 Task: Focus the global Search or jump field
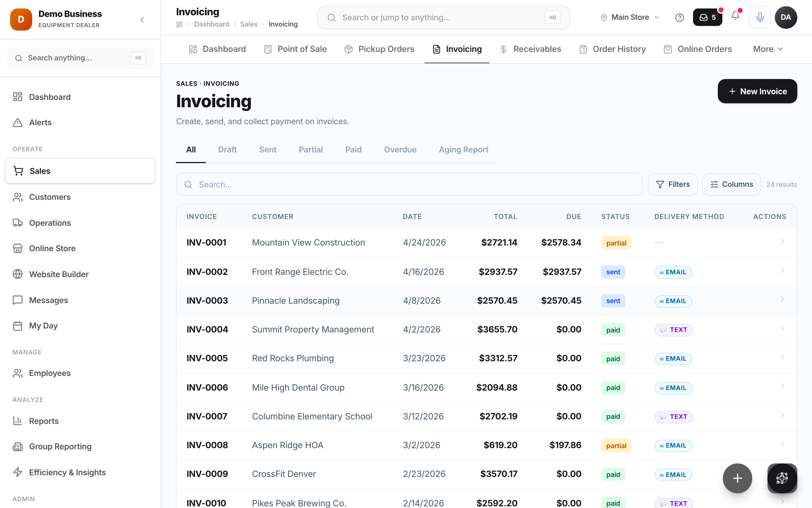(443, 17)
